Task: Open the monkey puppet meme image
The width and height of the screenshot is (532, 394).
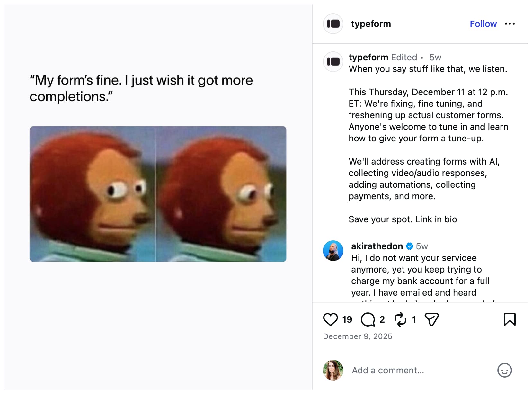Action: coord(158,194)
